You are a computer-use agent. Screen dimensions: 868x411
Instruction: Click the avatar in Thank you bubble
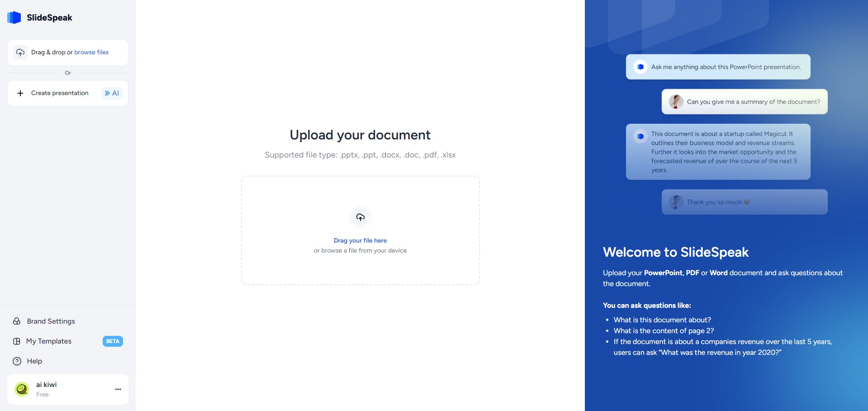(676, 202)
